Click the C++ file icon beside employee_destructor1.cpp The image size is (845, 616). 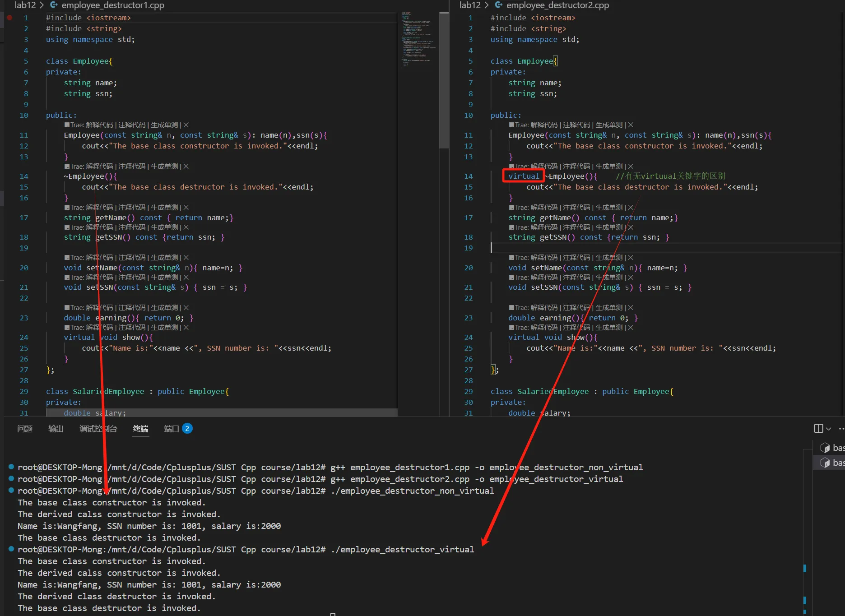[x=54, y=5]
